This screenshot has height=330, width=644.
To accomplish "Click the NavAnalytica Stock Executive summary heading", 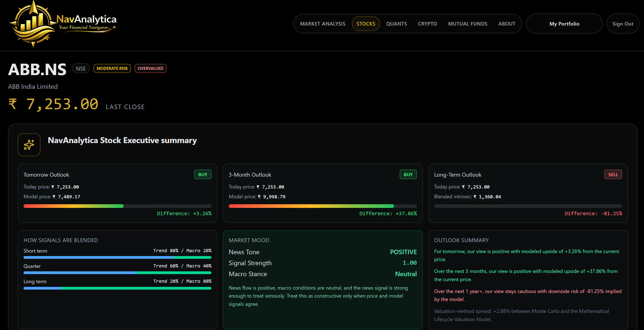I will tap(122, 140).
